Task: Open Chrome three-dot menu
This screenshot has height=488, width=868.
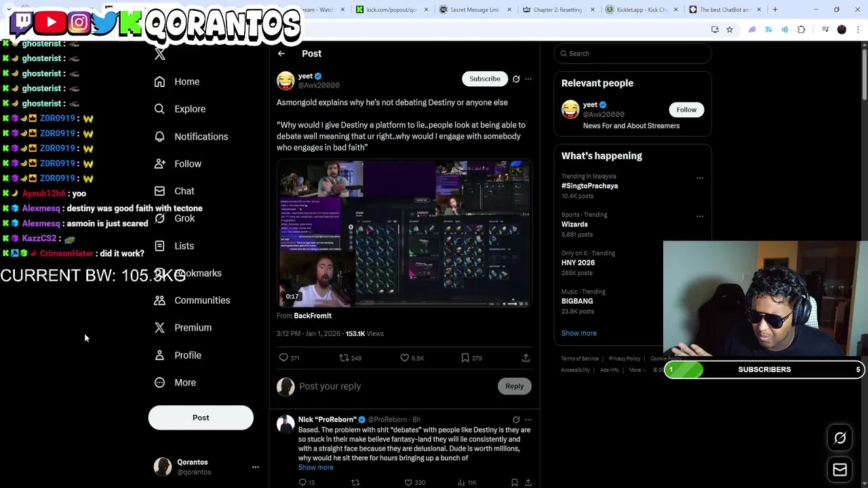Action: pos(859,30)
